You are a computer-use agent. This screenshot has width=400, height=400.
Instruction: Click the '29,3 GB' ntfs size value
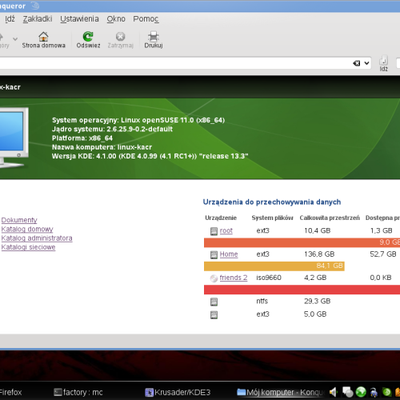tap(317, 301)
